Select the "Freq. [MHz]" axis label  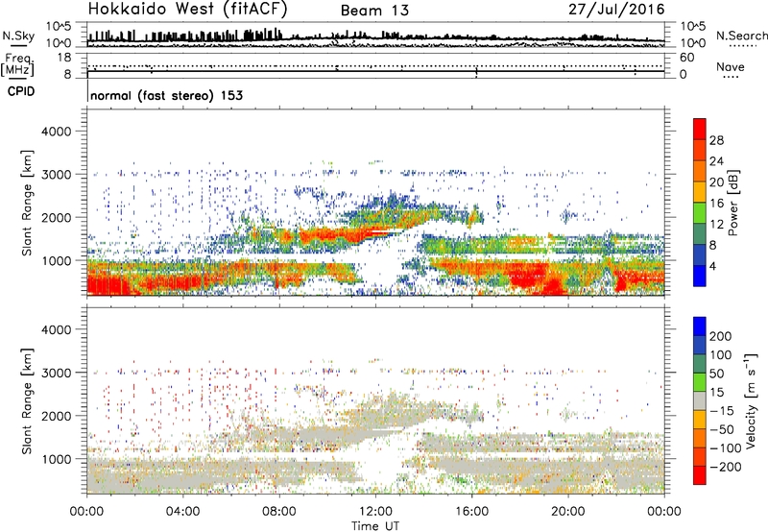coord(17,64)
